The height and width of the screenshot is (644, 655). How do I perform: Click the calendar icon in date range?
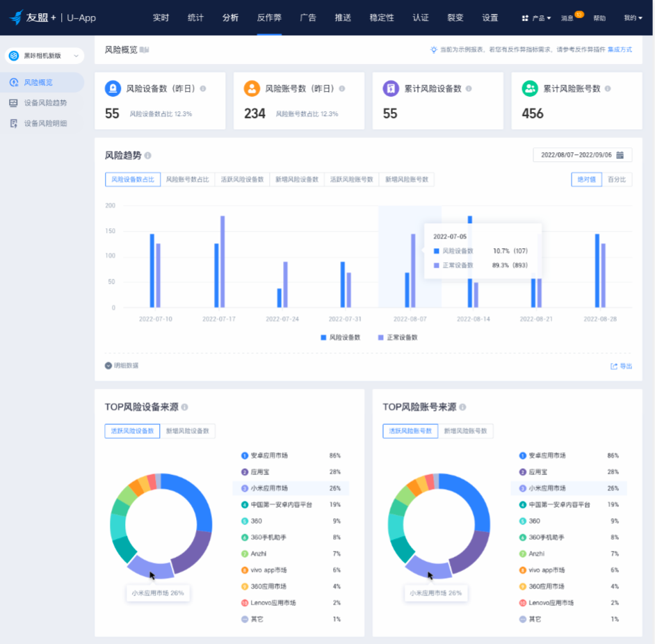coord(620,155)
